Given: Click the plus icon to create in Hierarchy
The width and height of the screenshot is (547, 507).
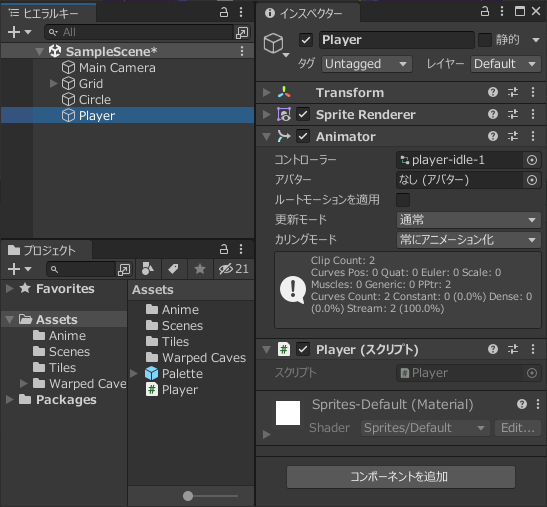Looking at the screenshot, I should tap(14, 32).
